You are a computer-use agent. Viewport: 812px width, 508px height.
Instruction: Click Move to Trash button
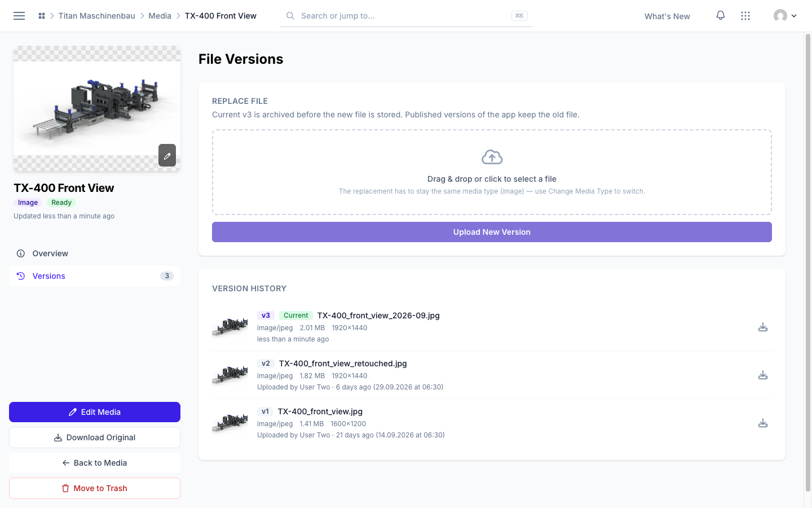pos(95,488)
